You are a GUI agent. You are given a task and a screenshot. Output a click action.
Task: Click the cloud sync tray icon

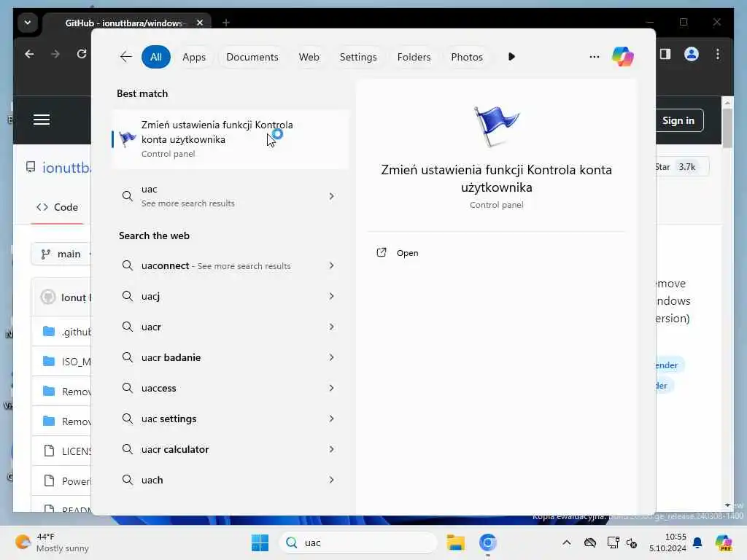[x=589, y=542]
